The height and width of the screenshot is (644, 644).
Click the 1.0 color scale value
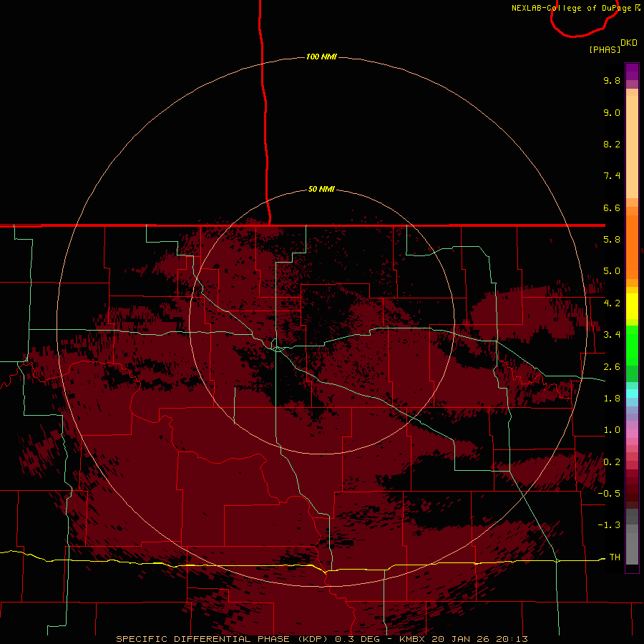[612, 430]
